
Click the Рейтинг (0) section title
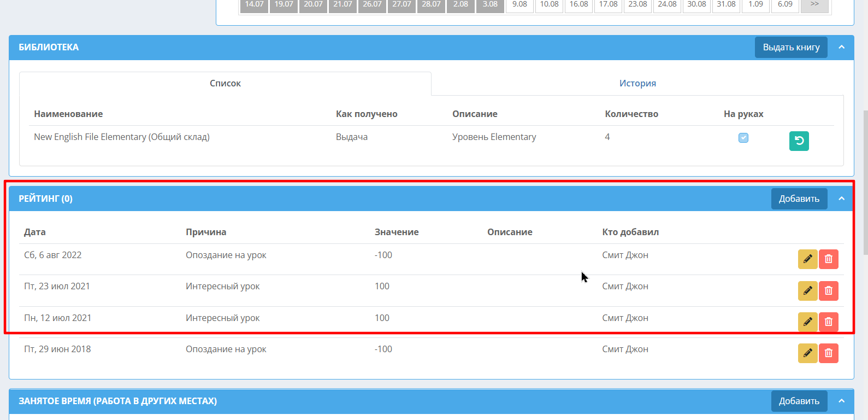coord(45,199)
